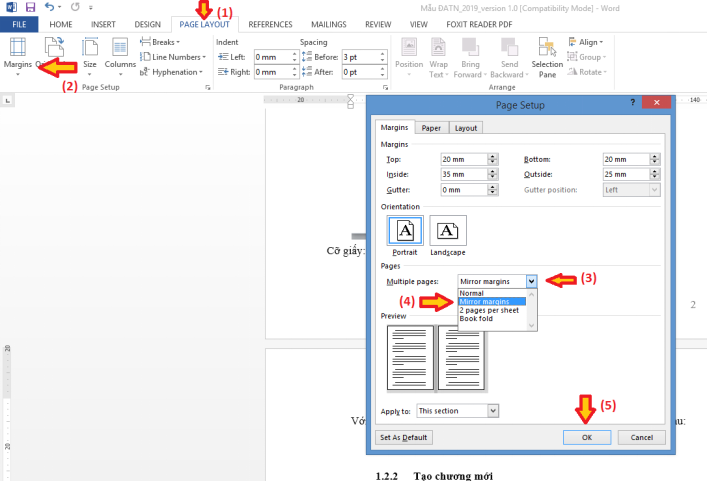Click the Set As Default button

404,437
